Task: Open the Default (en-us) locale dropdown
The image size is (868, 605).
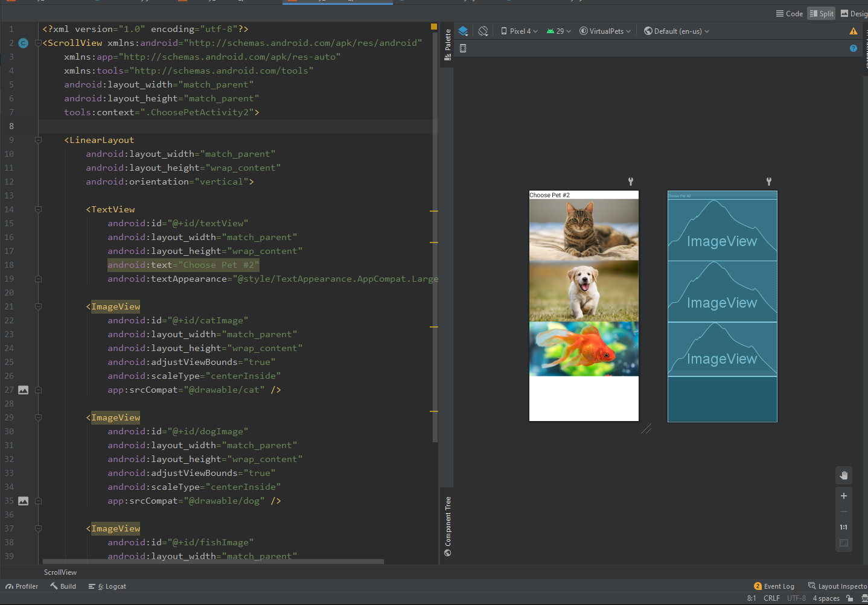Action: pyautogui.click(x=677, y=31)
